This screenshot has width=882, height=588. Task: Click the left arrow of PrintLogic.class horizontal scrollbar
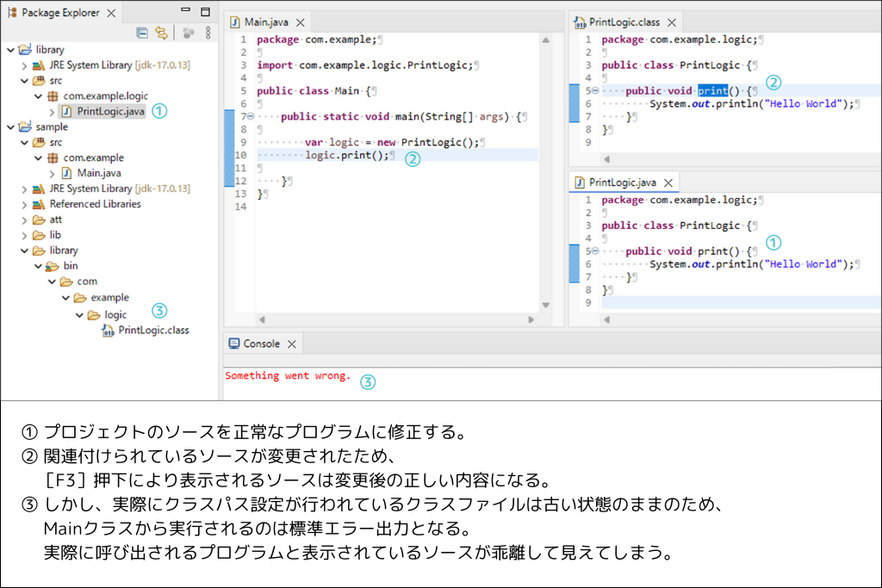pyautogui.click(x=607, y=159)
